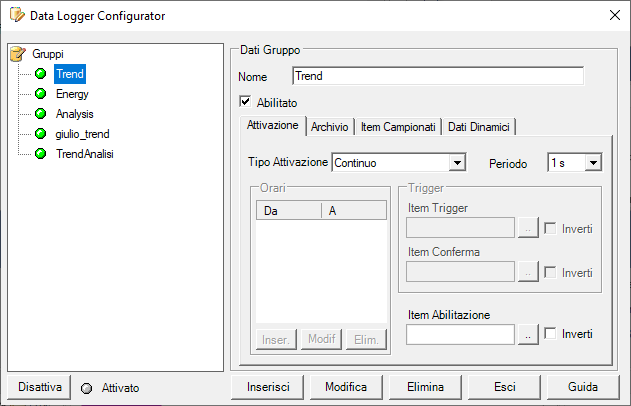
Task: Click green icon next to giulio_trend
Action: [41, 134]
